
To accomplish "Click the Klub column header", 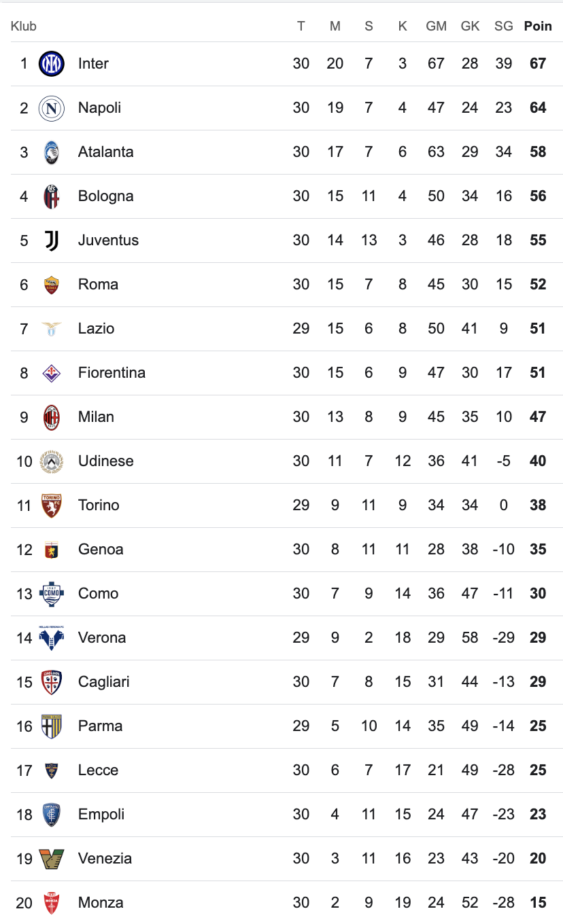I will pyautogui.click(x=24, y=26).
